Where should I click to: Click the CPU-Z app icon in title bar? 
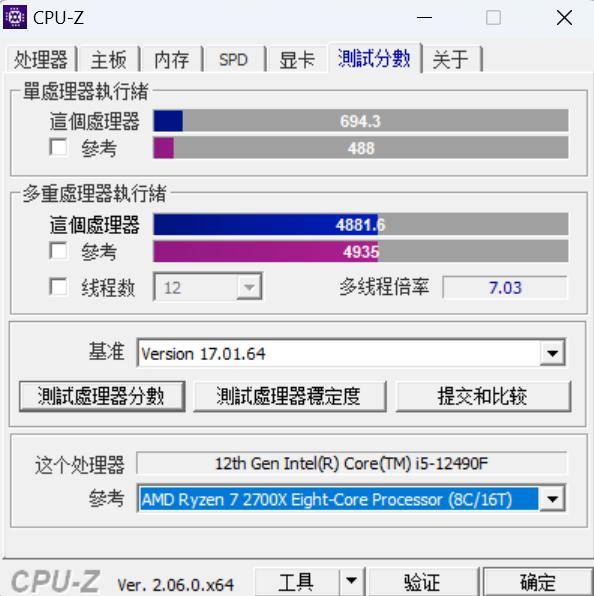coord(15,17)
